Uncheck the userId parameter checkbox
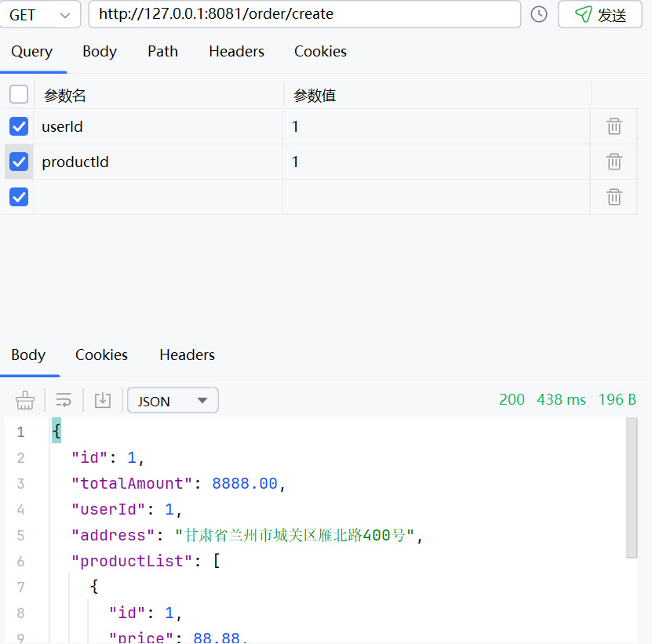This screenshot has height=644, width=652. tap(19, 126)
